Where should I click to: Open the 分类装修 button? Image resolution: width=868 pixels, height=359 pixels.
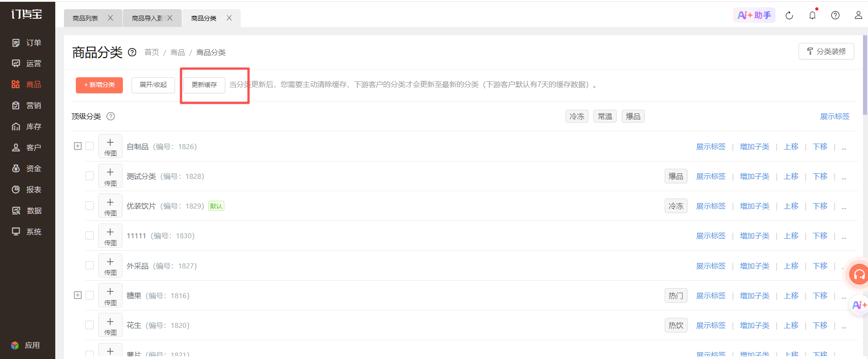pos(826,51)
